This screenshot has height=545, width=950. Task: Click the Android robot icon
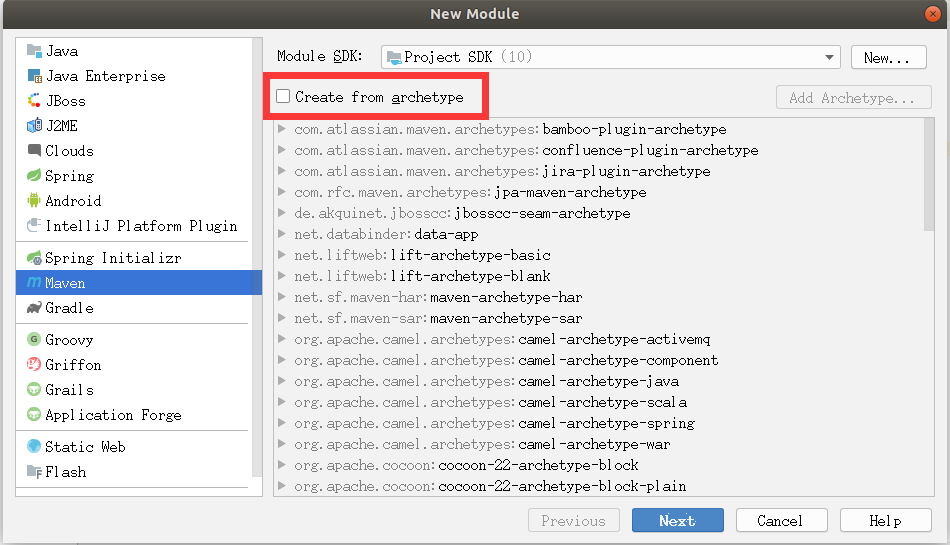(35, 200)
